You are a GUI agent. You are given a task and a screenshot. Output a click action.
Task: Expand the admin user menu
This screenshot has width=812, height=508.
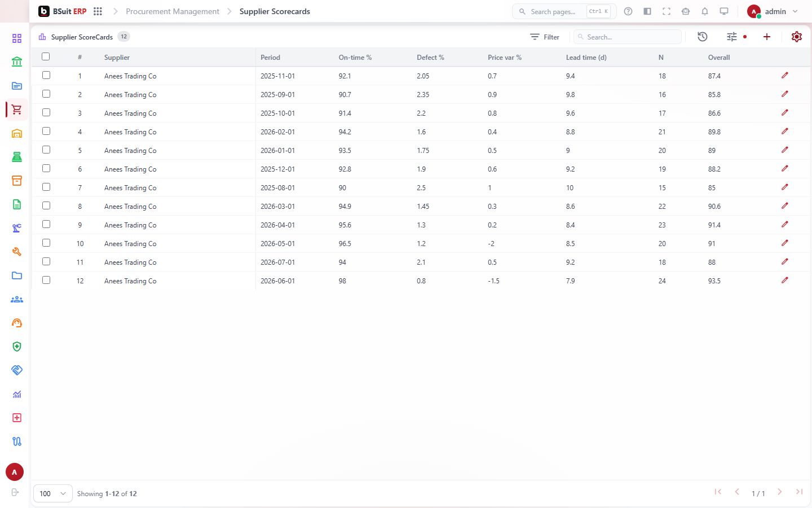point(773,11)
